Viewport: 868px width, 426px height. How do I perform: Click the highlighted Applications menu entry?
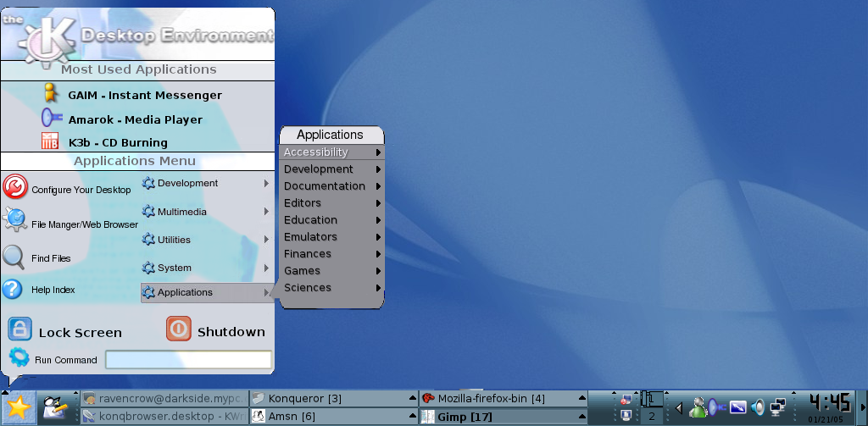point(207,292)
